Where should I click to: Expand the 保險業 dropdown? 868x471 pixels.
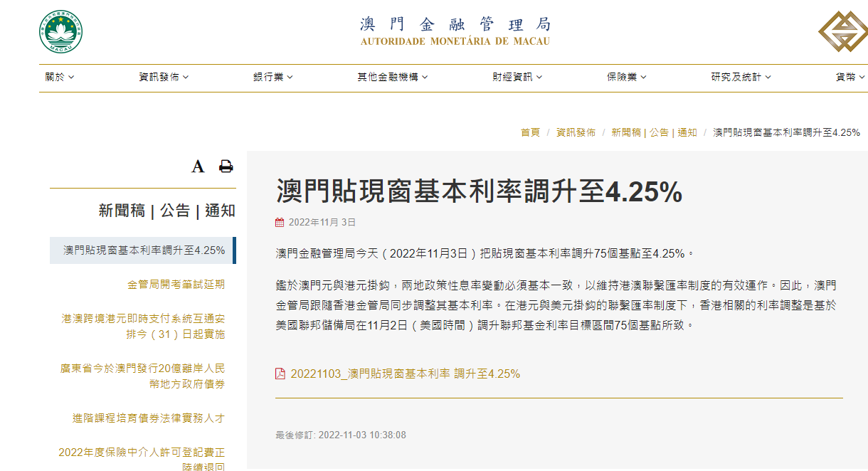[x=626, y=77]
